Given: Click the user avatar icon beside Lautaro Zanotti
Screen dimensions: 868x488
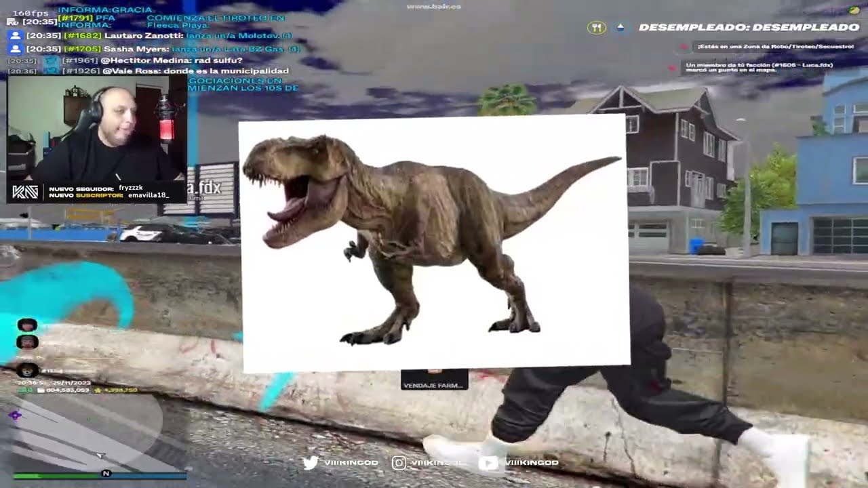Looking at the screenshot, I should pos(14,37).
